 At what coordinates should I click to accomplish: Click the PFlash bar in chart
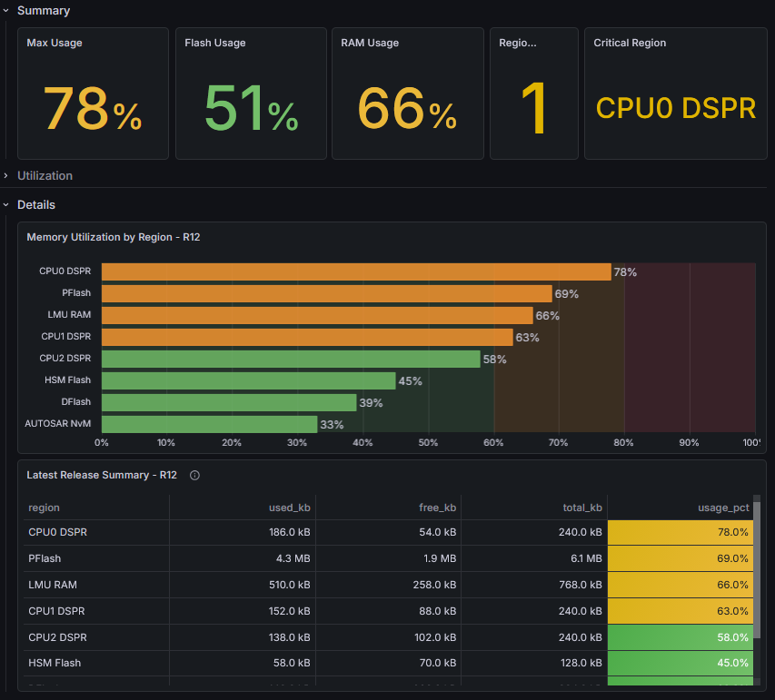point(327,293)
